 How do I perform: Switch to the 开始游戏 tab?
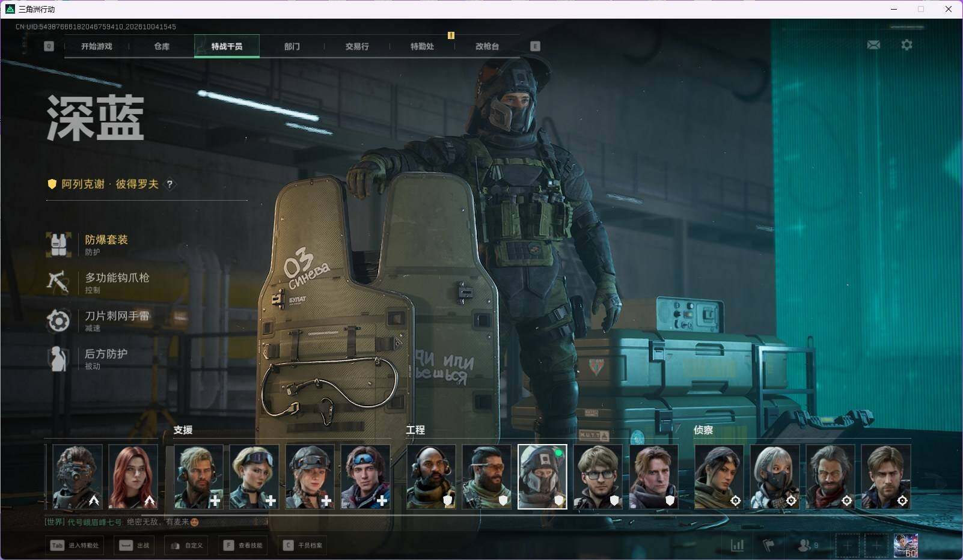point(97,46)
